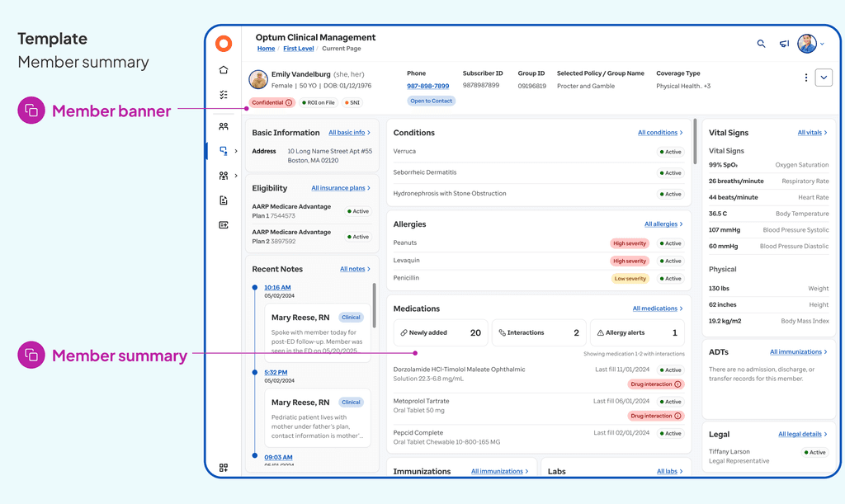845x504 pixels.
Task: Open the two-people members sidebar icon
Action: (x=224, y=126)
